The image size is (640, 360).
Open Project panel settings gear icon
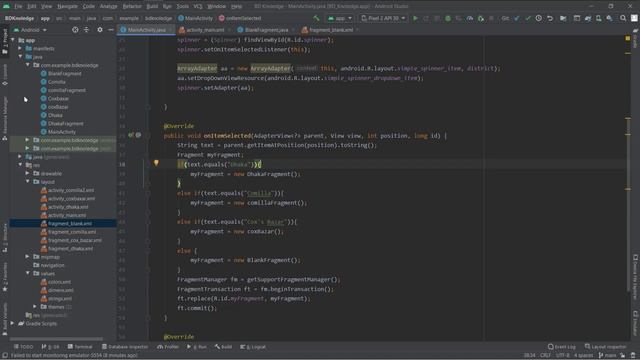click(x=100, y=30)
